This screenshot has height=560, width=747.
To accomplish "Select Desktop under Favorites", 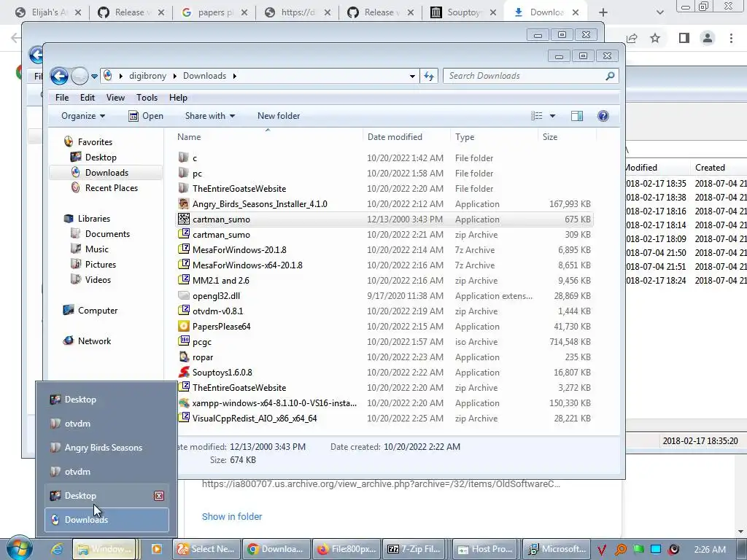I will tap(101, 157).
